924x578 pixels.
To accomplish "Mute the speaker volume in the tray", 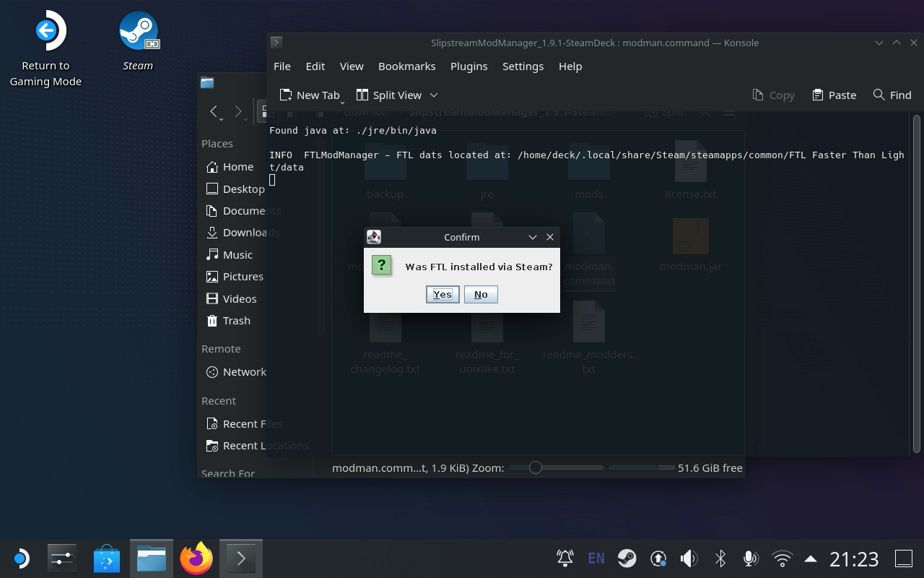I will [689, 558].
